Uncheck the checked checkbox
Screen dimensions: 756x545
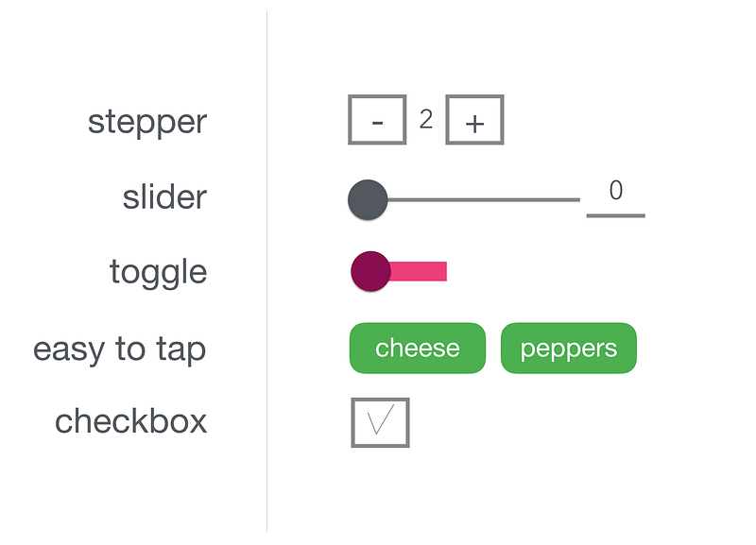(x=381, y=422)
